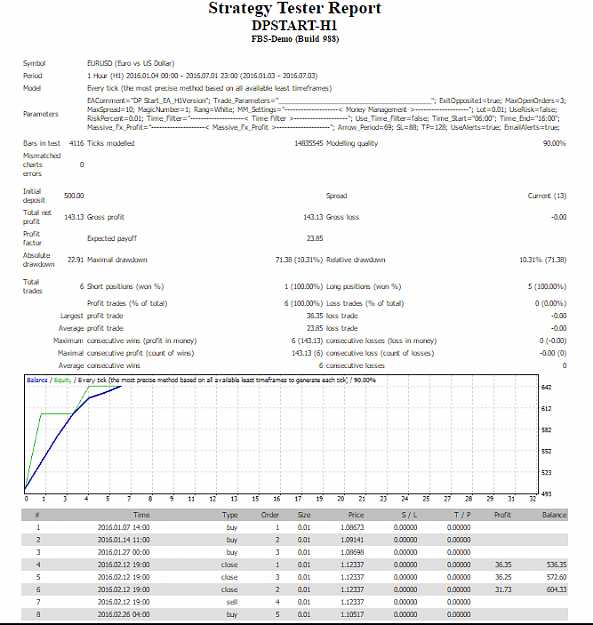593x625 pixels.
Task: Click expected payoff value '23.85'
Action: tap(315, 238)
